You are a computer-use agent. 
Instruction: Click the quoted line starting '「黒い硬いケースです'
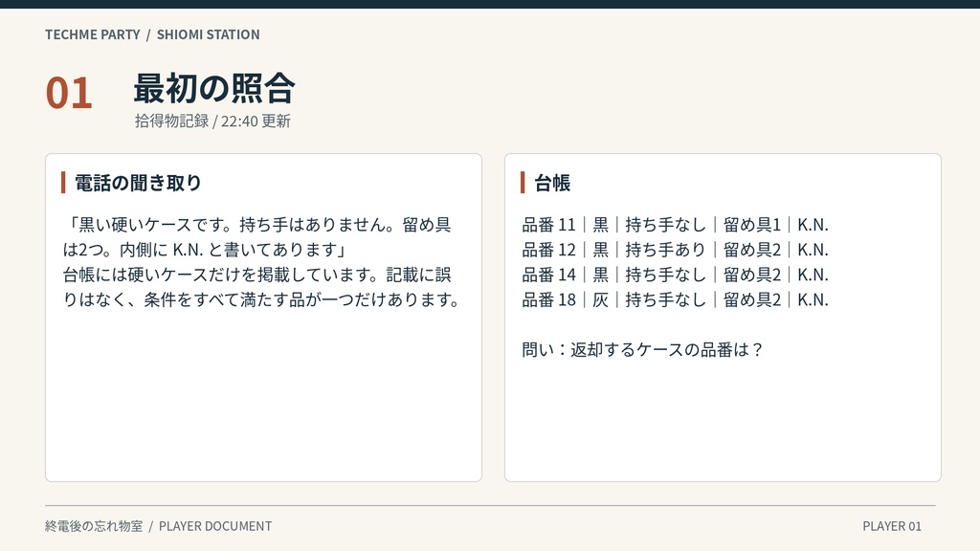click(x=256, y=224)
